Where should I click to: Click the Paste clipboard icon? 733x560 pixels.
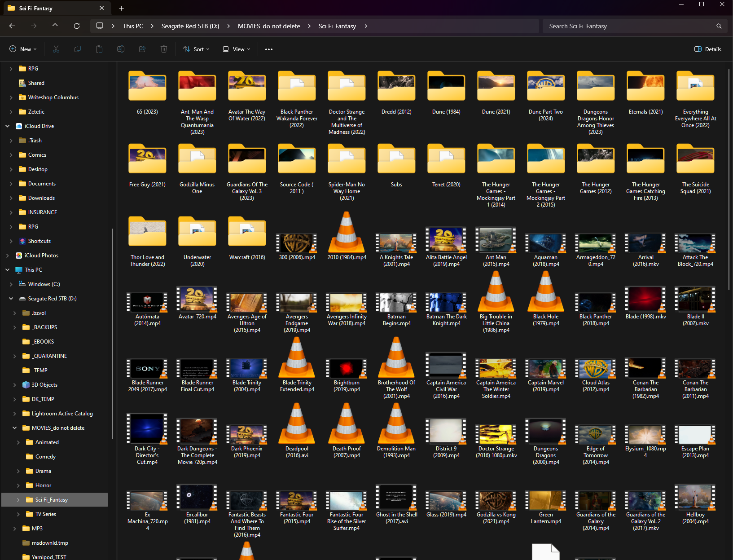click(x=99, y=49)
